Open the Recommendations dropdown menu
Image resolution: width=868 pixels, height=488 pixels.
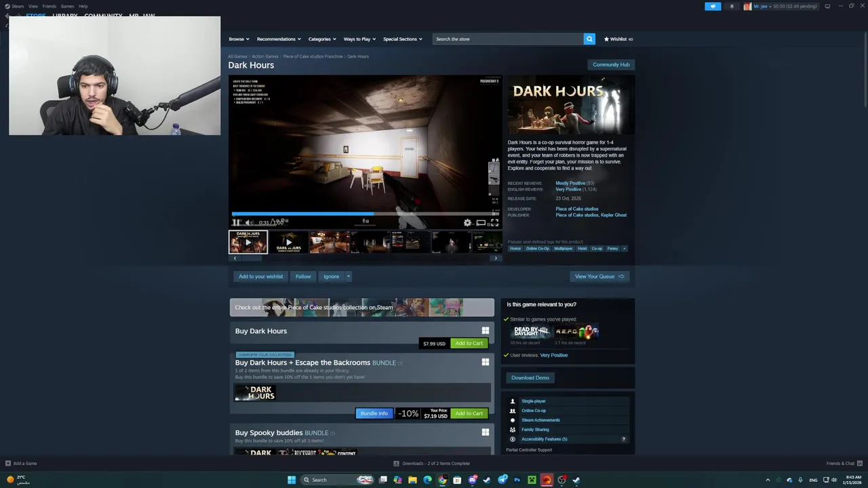coord(278,39)
